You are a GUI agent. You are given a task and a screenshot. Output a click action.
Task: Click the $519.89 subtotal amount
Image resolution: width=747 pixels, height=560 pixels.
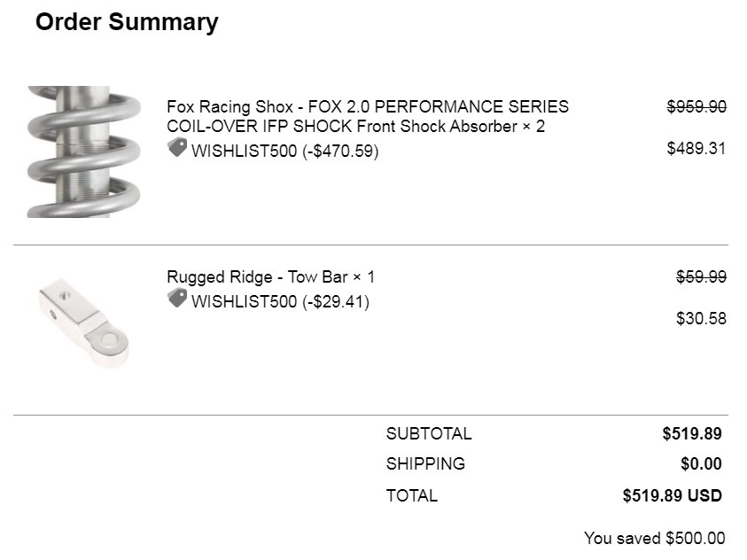click(x=692, y=433)
